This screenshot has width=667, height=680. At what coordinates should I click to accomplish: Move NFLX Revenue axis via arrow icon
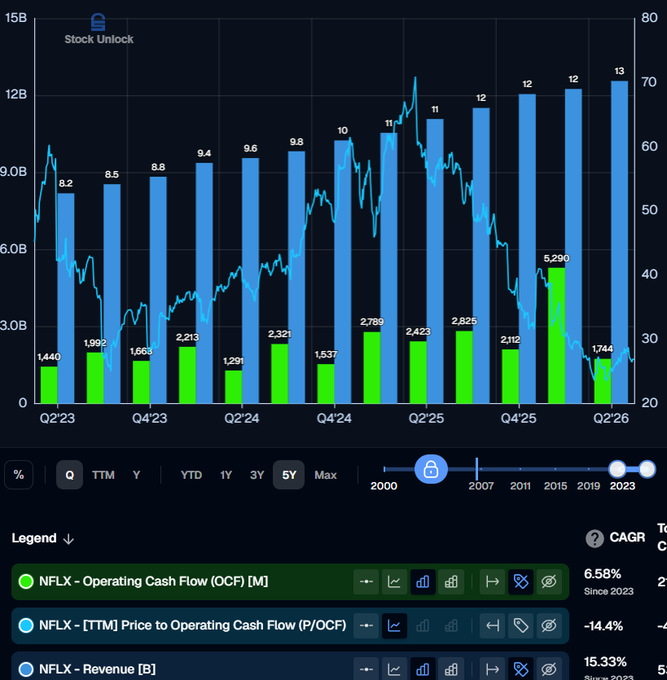click(x=492, y=669)
